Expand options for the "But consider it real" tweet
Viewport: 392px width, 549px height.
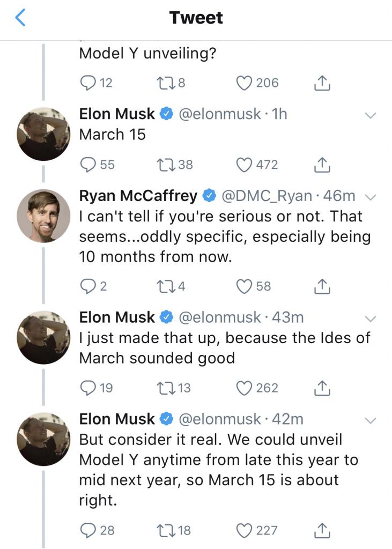tap(370, 420)
